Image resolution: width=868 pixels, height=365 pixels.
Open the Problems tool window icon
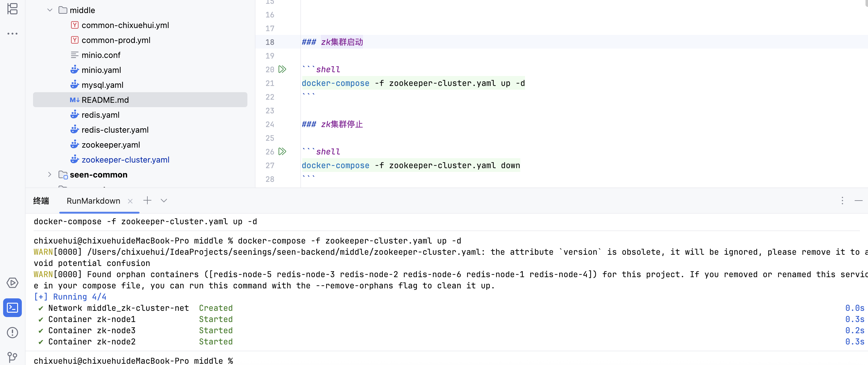click(12, 333)
